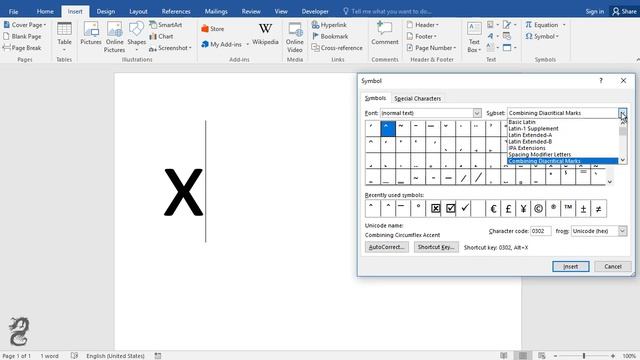Click the AutoCorrect button
640x360 pixels.
(x=387, y=247)
